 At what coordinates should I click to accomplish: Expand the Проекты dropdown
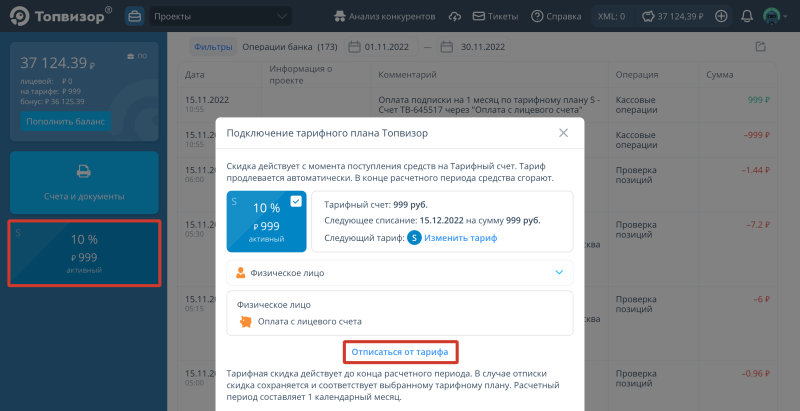point(222,17)
